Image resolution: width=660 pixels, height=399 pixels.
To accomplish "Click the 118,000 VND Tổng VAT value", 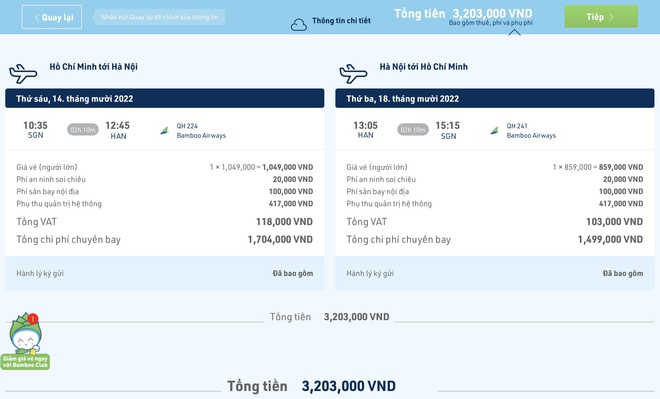I will pyautogui.click(x=284, y=222).
